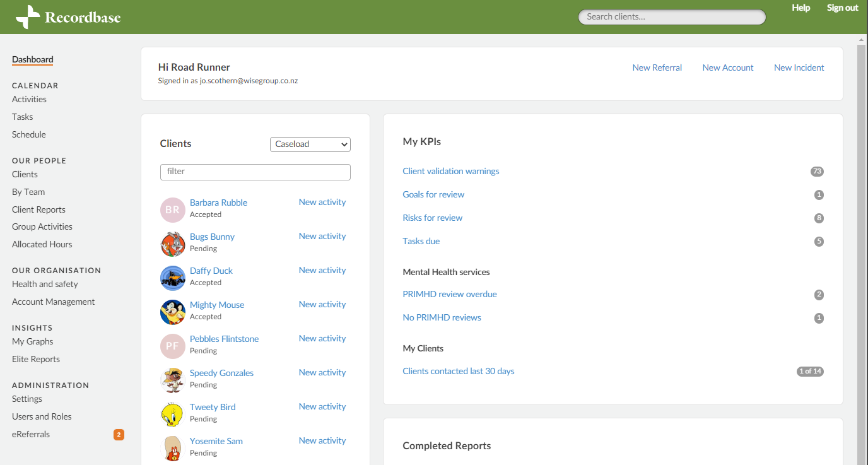The width and height of the screenshot is (868, 465).
Task: View Goals for review
Action: point(433,194)
